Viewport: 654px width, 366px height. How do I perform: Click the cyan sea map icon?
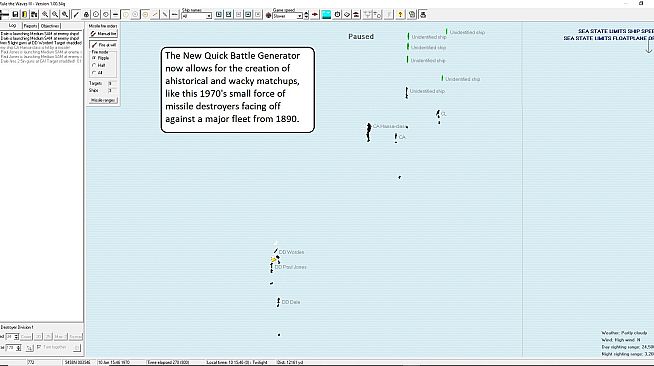tap(326, 15)
